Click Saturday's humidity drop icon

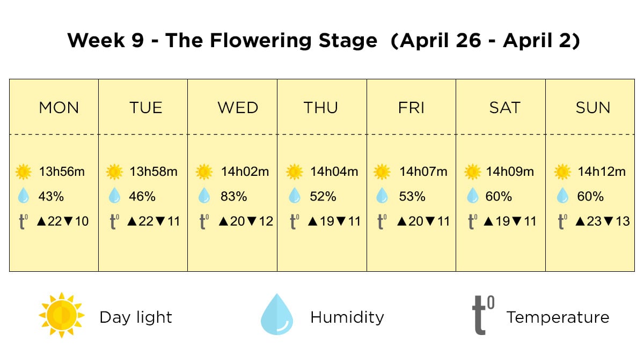[472, 196]
